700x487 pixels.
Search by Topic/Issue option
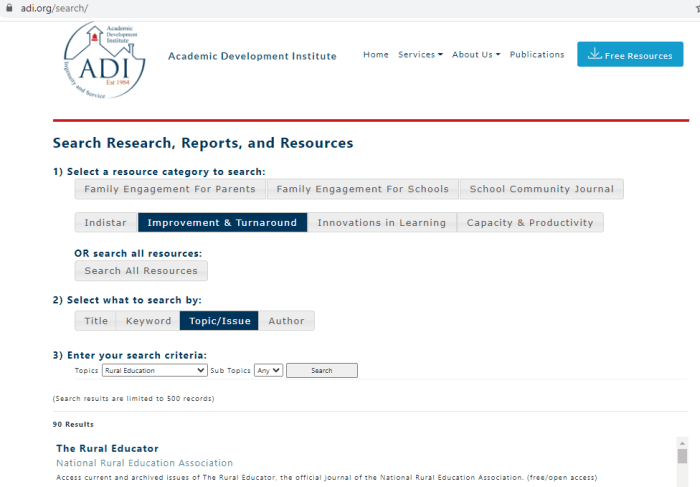pyautogui.click(x=219, y=321)
